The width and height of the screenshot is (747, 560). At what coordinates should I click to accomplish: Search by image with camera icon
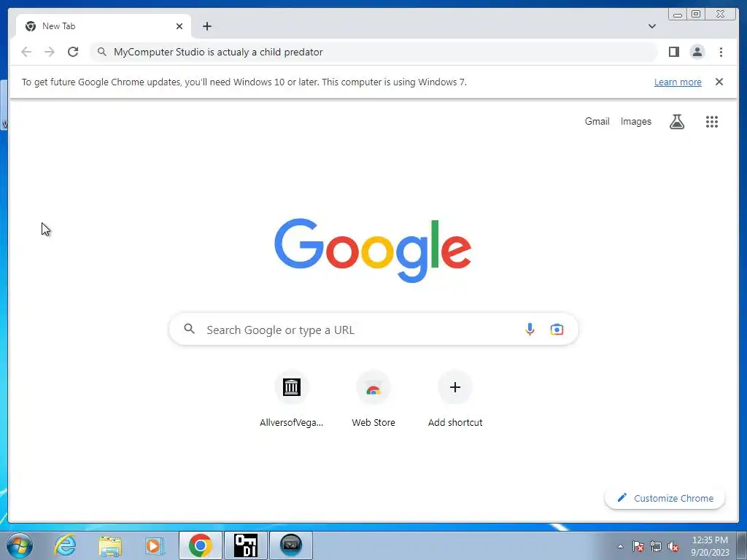tap(557, 329)
